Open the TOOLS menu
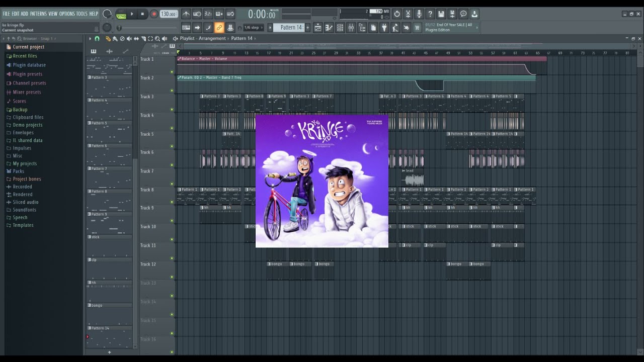Viewport: 644px width, 362px height. pos(82,14)
